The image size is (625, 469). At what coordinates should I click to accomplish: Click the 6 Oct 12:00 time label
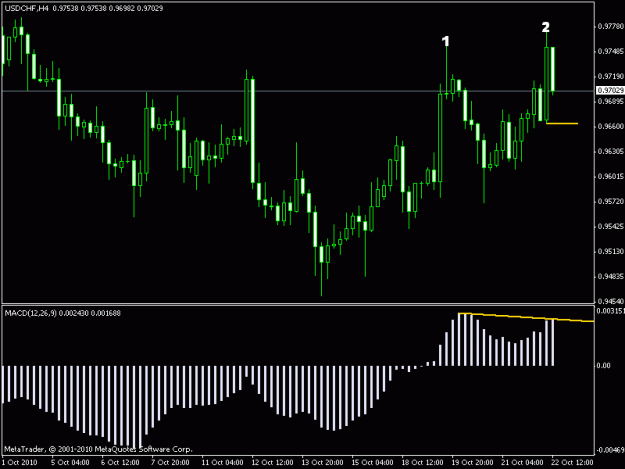click(x=120, y=462)
